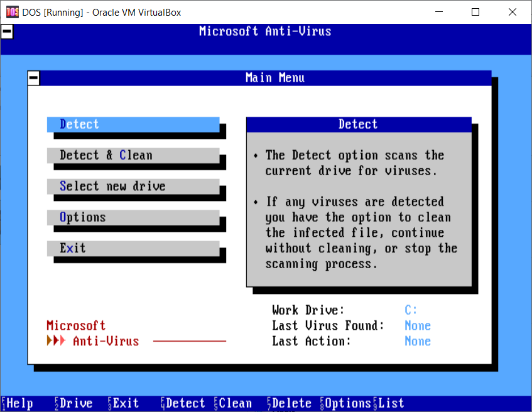Viewport: 532px width, 412px height.
Task: Click F7 Delete in the function key bar
Action: click(x=290, y=403)
